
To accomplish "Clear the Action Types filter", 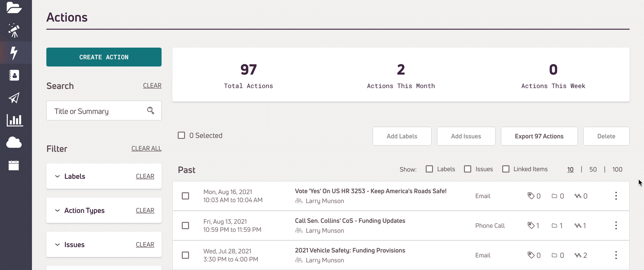I will click(x=145, y=210).
